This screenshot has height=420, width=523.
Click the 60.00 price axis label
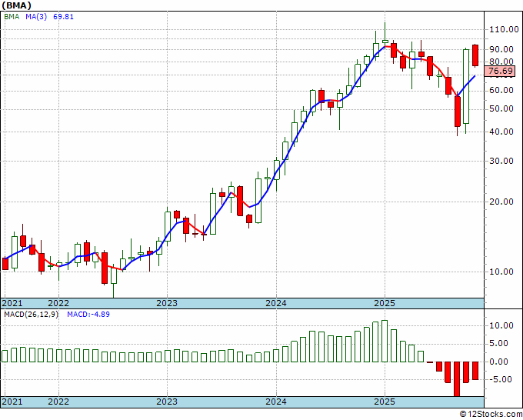click(x=501, y=90)
